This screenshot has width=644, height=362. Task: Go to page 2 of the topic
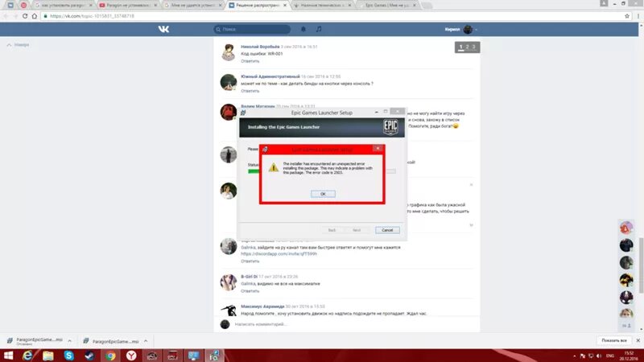coord(467,47)
